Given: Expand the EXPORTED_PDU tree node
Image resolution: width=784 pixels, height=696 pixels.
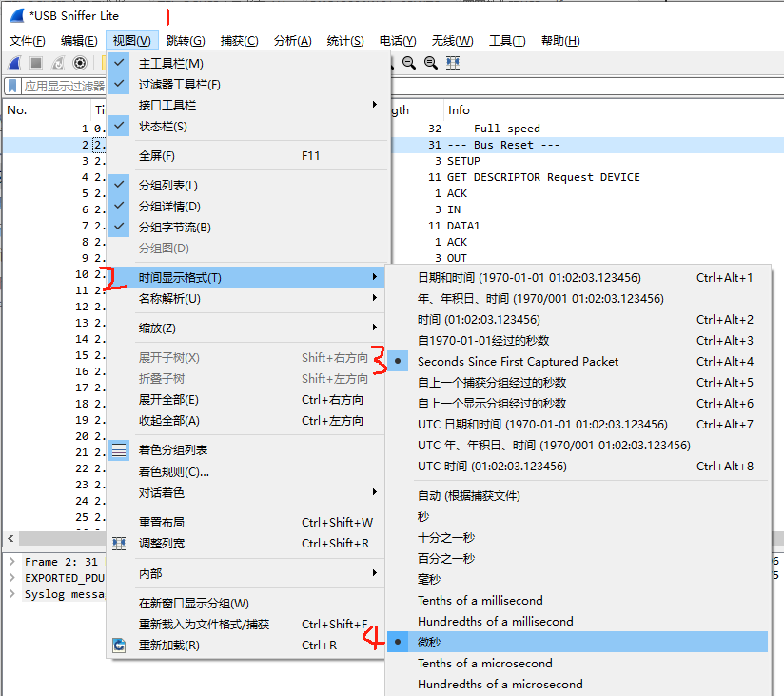Looking at the screenshot, I should [12, 578].
